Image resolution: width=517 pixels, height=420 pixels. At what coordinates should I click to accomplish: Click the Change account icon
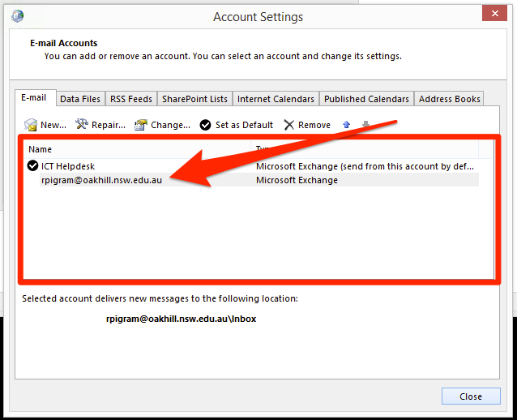(141, 125)
